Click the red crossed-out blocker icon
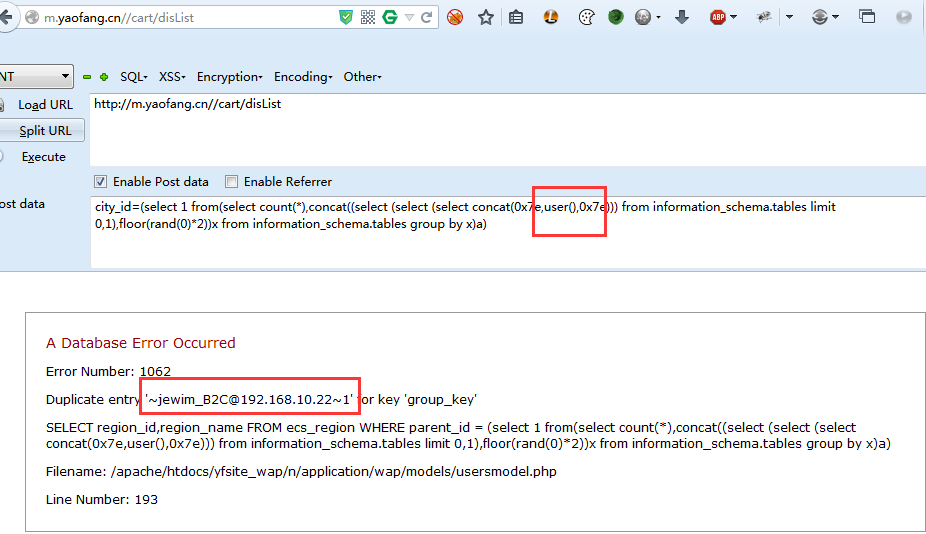This screenshot has height=534, width=926. click(455, 18)
